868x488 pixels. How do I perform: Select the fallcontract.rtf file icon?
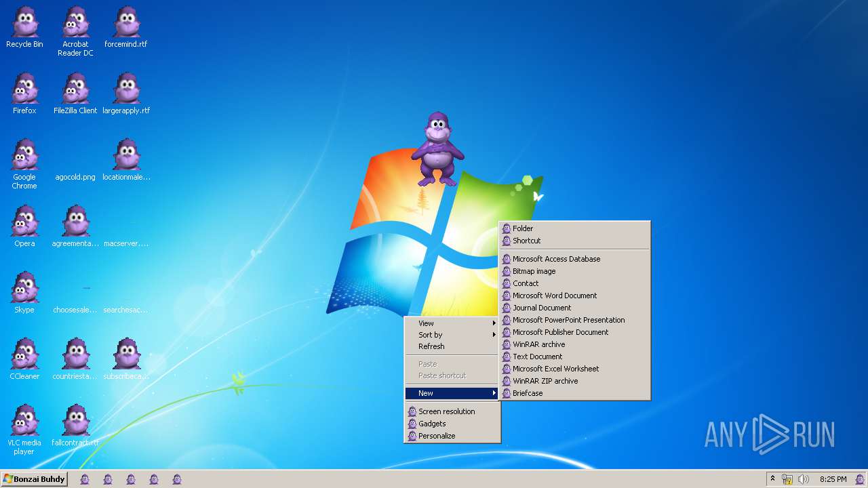[x=75, y=426]
